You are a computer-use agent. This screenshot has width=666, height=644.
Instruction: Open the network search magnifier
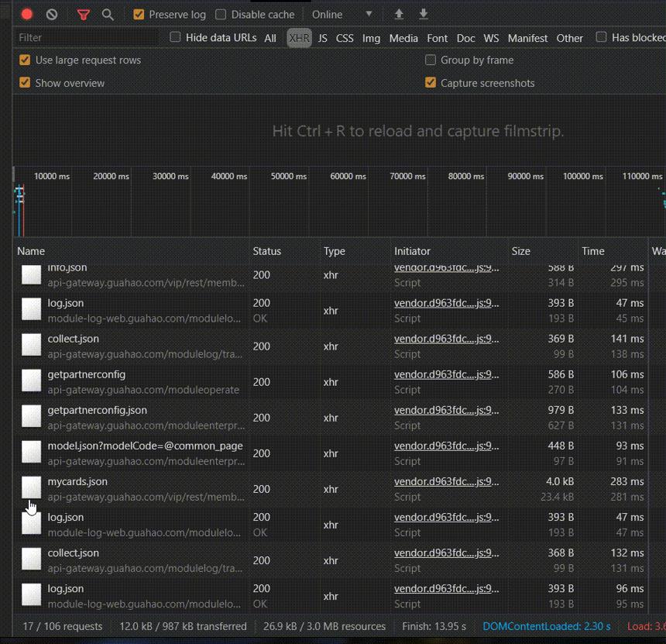[x=108, y=15]
